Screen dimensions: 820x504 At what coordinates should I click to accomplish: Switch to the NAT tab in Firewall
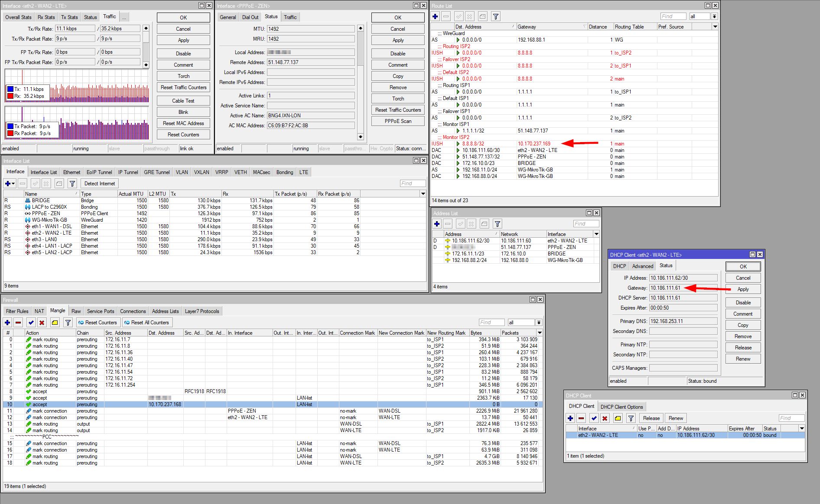[39, 311]
